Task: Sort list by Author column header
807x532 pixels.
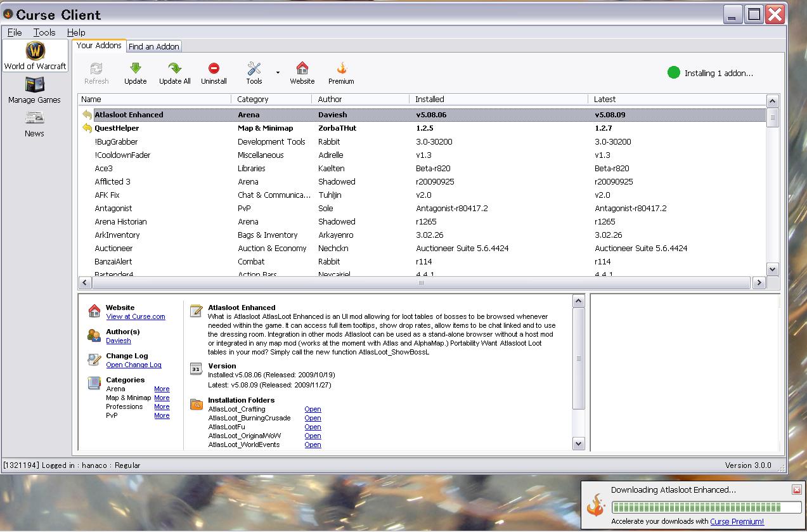Action: click(361, 99)
